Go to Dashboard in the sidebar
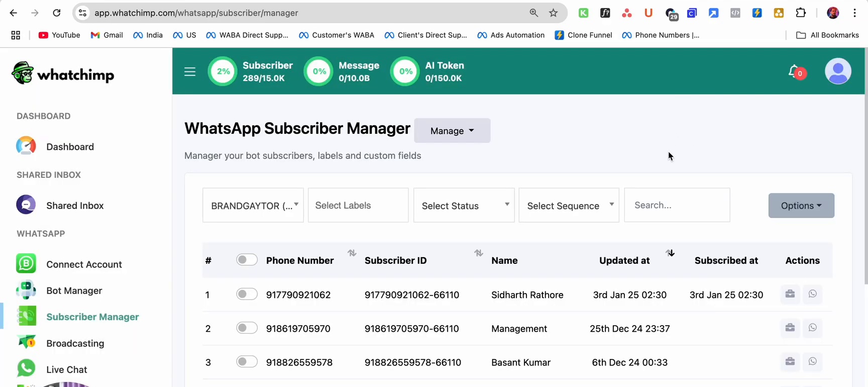868x387 pixels. [70, 147]
